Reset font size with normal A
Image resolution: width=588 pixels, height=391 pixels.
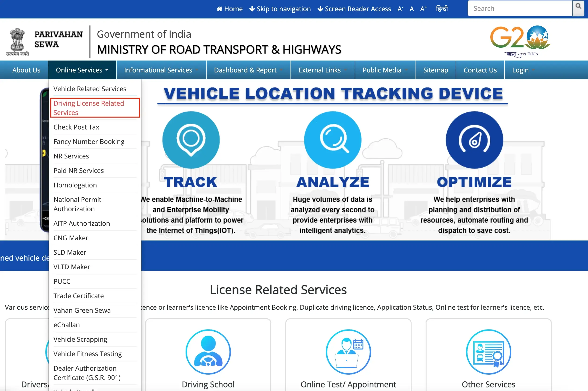412,9
